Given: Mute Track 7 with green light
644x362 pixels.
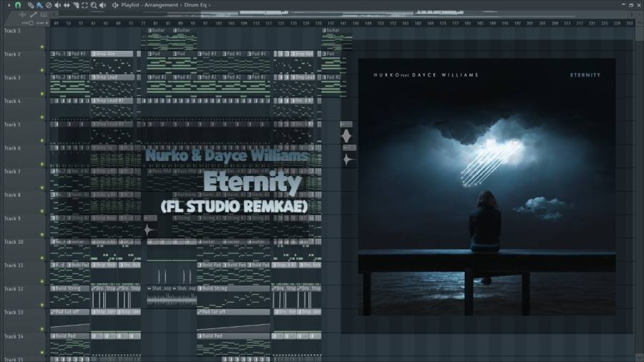Looking at the screenshot, I should (x=42, y=187).
